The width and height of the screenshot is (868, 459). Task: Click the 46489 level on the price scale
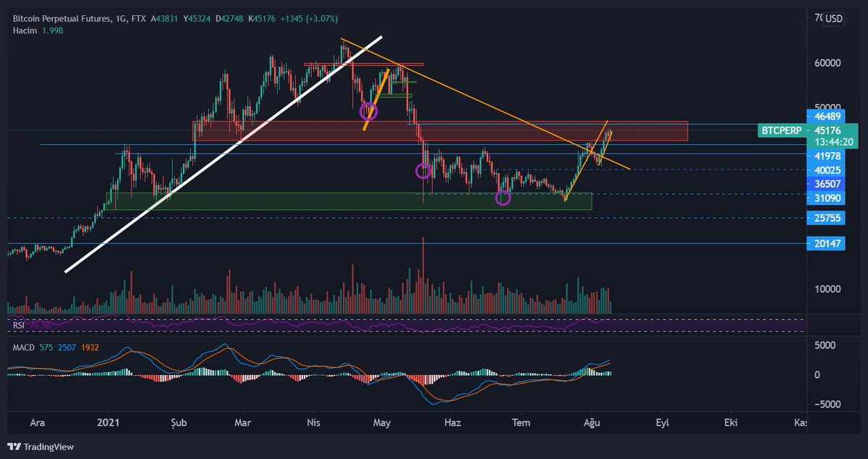(x=827, y=116)
